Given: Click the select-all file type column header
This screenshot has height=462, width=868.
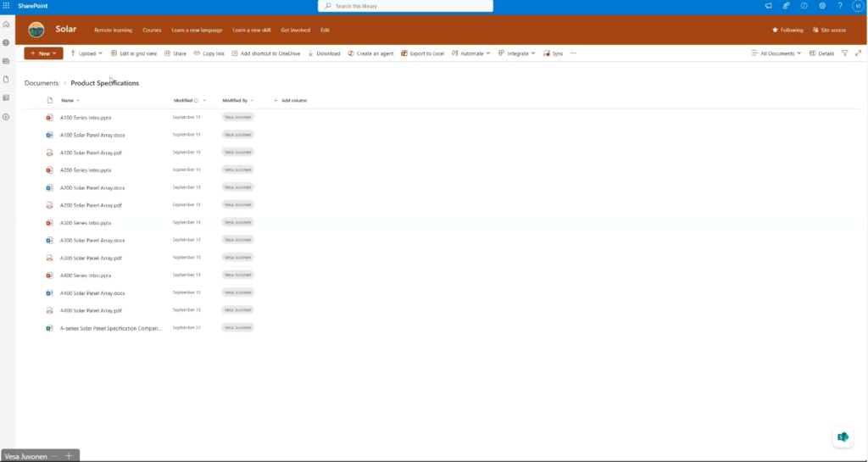Looking at the screenshot, I should pyautogui.click(x=49, y=100).
